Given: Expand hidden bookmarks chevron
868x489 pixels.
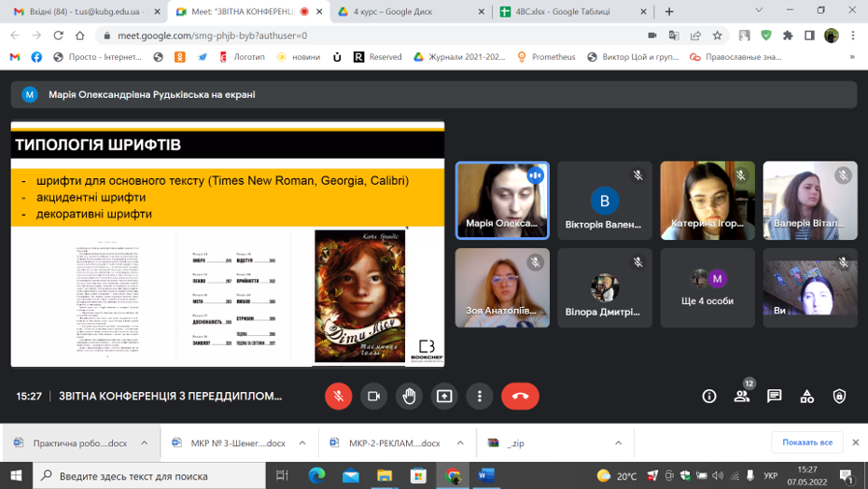Looking at the screenshot, I should 852,57.
